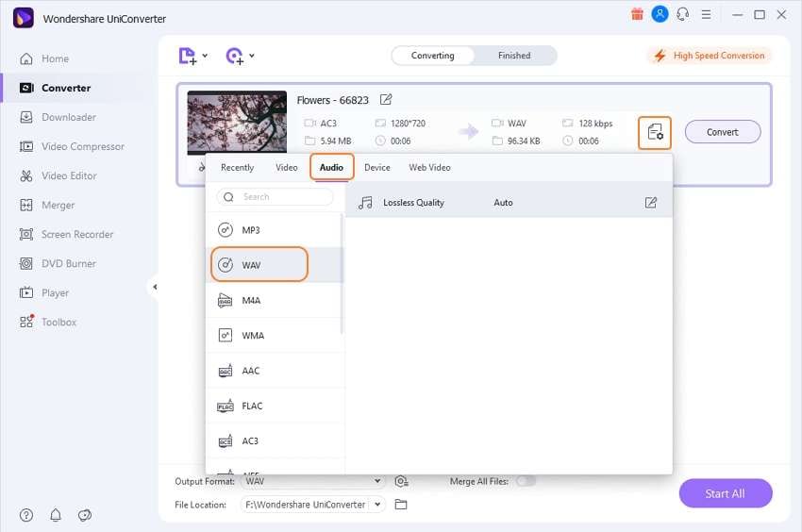The width and height of the screenshot is (802, 532).
Task: Enable High Speed Conversion
Action: point(710,56)
